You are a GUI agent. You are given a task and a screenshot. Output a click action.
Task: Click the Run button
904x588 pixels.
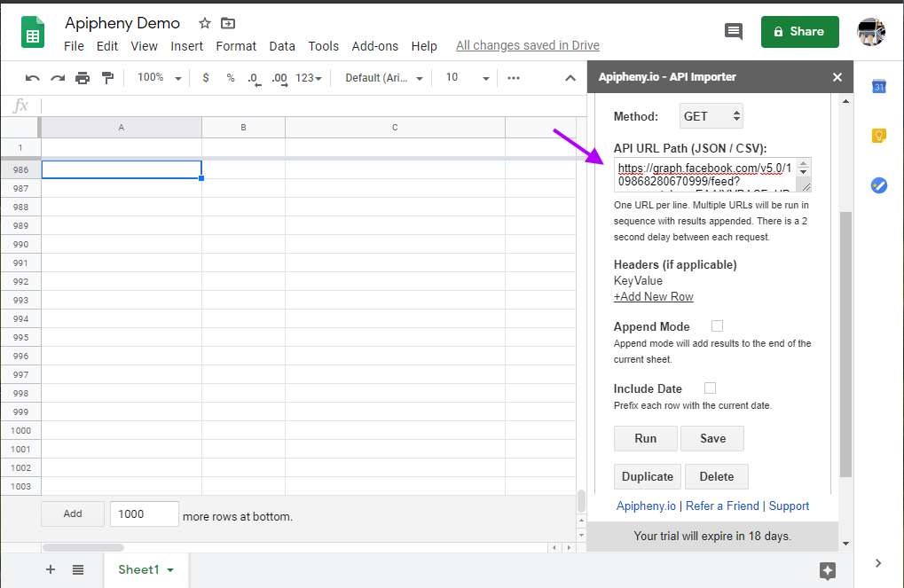point(646,439)
